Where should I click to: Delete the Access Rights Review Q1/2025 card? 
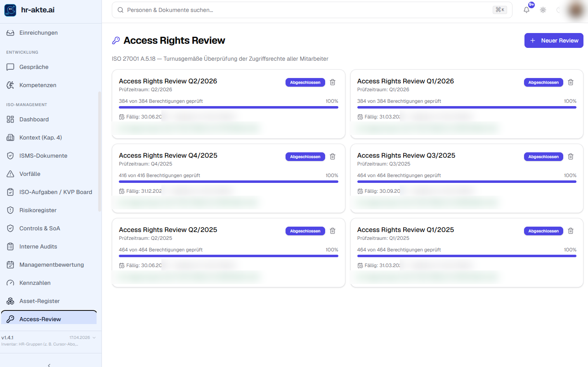pos(571,231)
